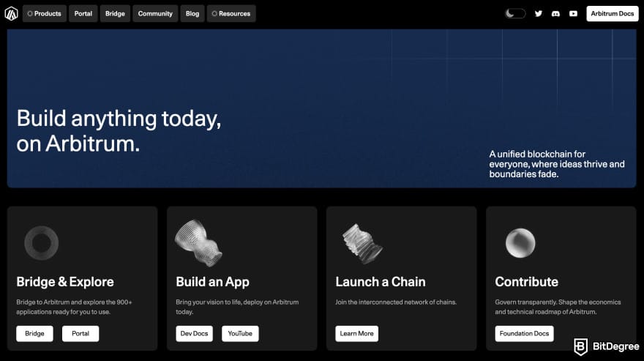Click the Arbitrum Docs button
The height and width of the screenshot is (361, 644).
[x=613, y=14]
